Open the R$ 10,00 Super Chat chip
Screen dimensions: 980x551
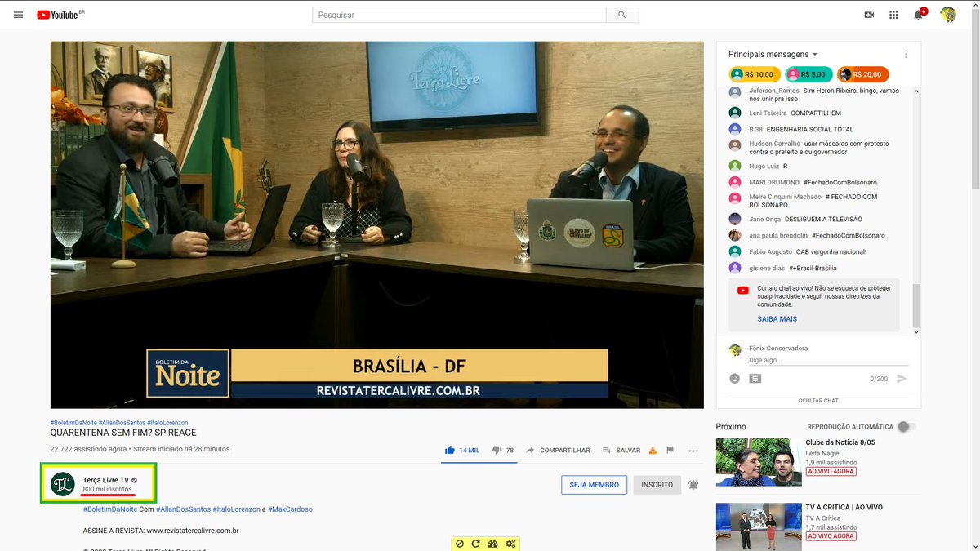753,74
